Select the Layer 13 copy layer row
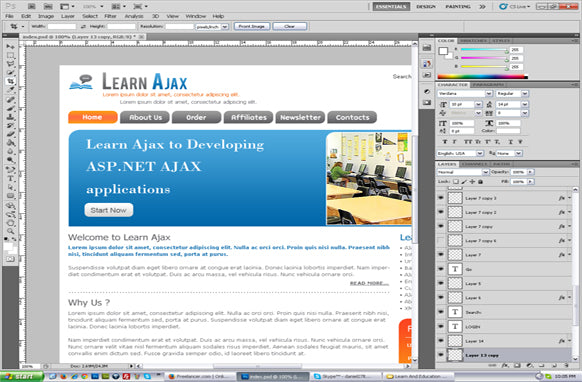Viewport: 582px width, 382px height. point(504,355)
